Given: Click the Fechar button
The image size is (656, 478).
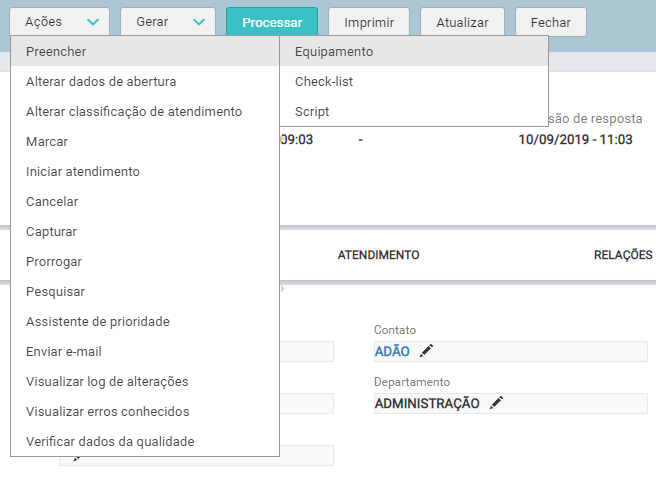Looking at the screenshot, I should point(551,22).
